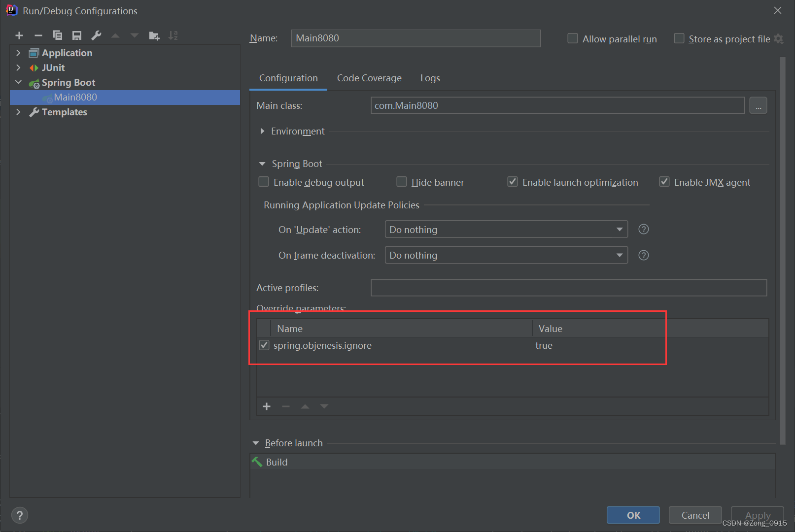
Task: Move override parameter down
Action: [x=324, y=406]
